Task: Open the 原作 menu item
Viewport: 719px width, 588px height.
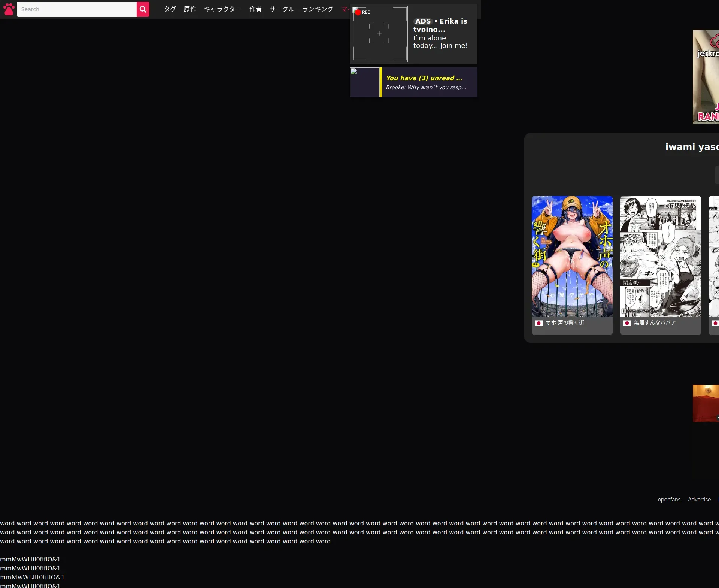Action: tap(190, 9)
